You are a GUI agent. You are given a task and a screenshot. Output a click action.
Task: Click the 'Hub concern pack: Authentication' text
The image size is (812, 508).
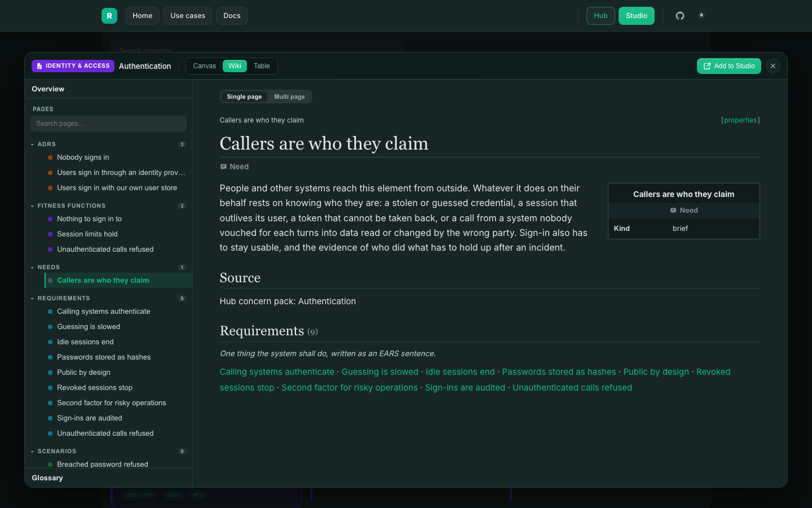(x=288, y=301)
